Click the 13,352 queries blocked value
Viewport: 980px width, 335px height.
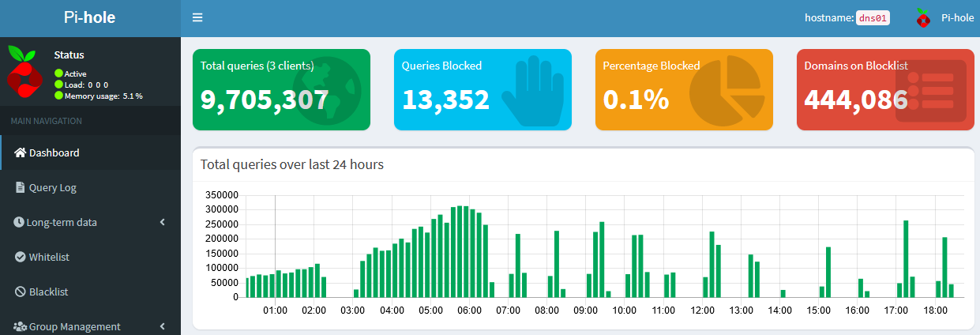(x=445, y=99)
